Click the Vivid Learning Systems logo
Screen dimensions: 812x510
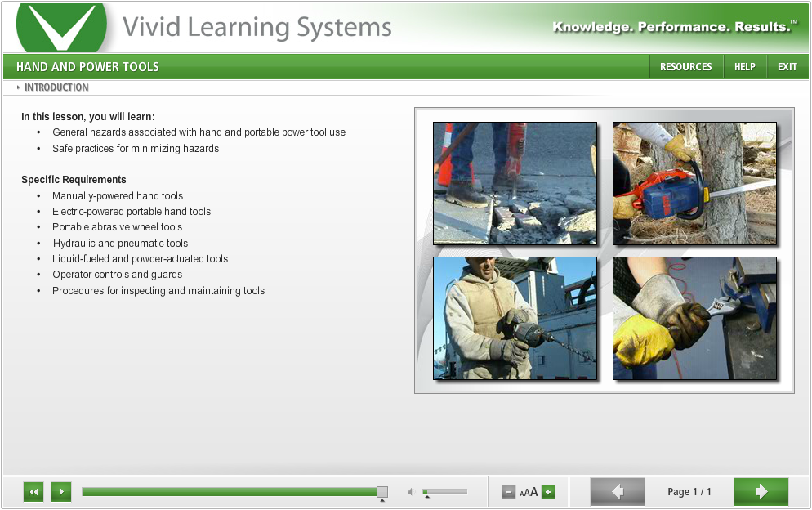pos(62,27)
